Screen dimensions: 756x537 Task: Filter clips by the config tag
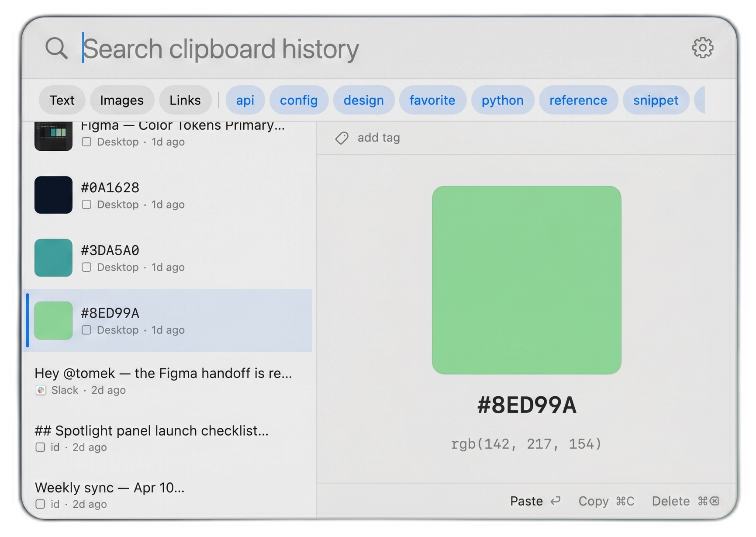[299, 100]
